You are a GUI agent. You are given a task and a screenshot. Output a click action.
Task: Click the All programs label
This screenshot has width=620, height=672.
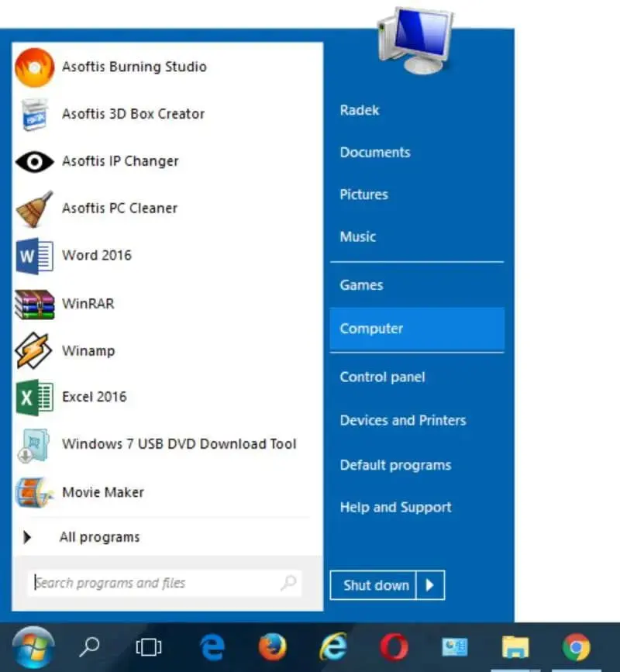point(99,537)
